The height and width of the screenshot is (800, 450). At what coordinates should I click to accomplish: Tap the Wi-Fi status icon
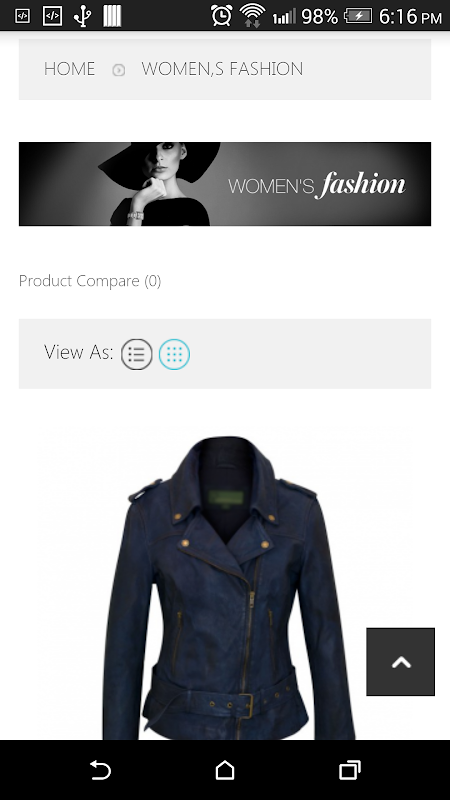tap(252, 15)
